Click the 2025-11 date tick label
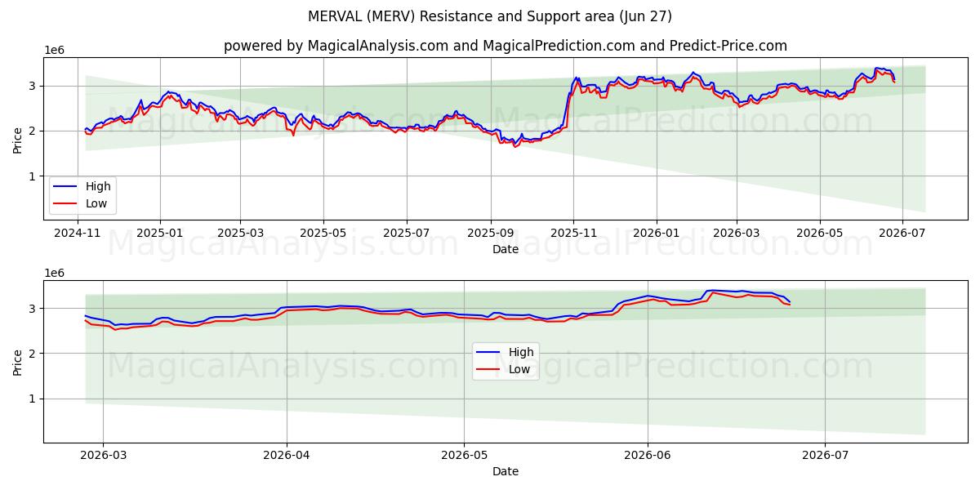 coord(573,234)
